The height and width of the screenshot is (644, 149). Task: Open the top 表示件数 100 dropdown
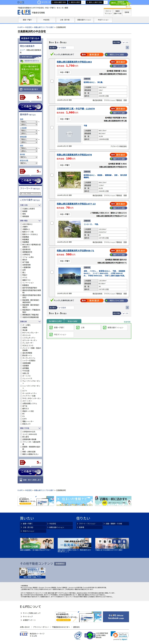(x=125, y=42)
